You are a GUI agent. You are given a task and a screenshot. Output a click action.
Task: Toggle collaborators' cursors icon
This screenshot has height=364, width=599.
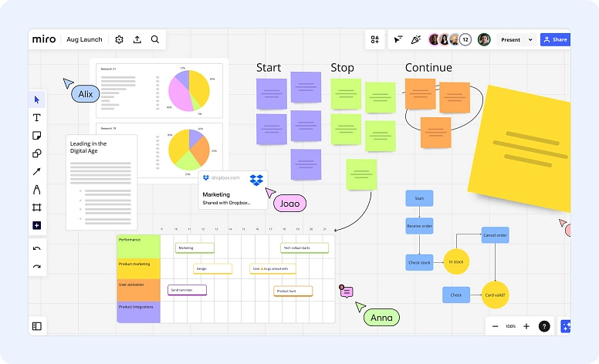(398, 39)
